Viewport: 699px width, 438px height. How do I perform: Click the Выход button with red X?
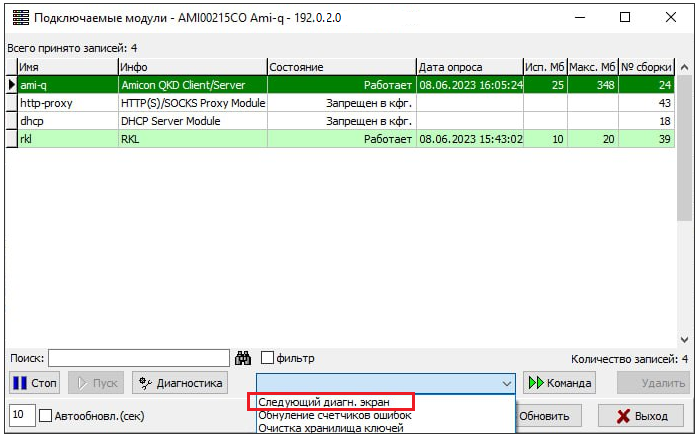click(641, 416)
